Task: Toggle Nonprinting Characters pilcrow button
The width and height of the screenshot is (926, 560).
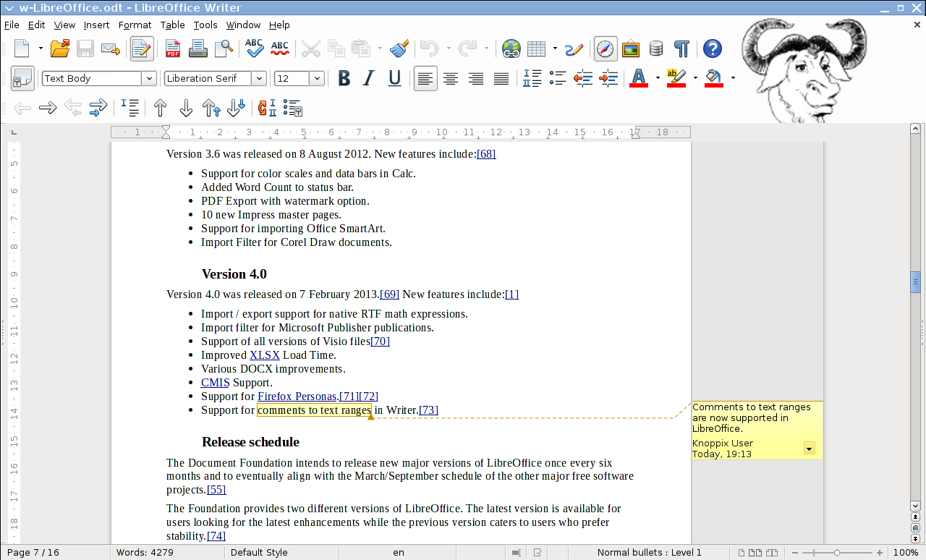Action: click(x=681, y=49)
